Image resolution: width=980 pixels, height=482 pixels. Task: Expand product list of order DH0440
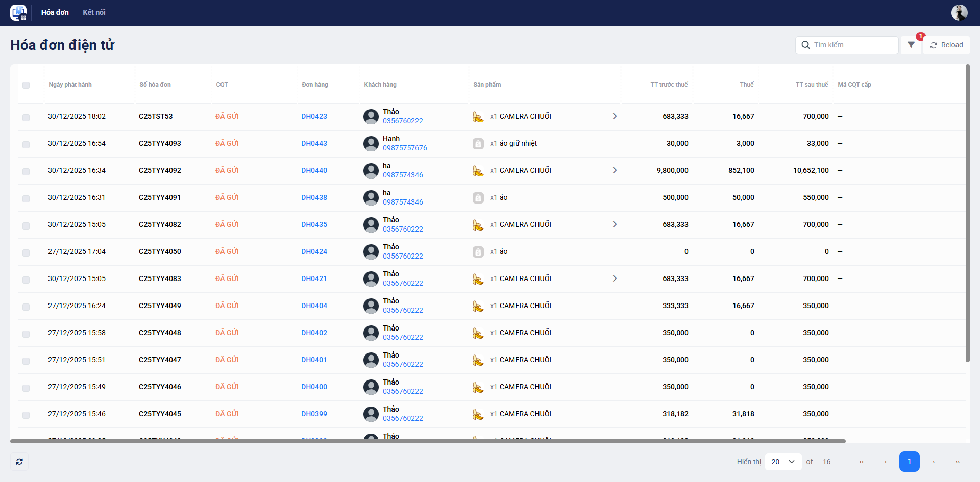pyautogui.click(x=615, y=170)
